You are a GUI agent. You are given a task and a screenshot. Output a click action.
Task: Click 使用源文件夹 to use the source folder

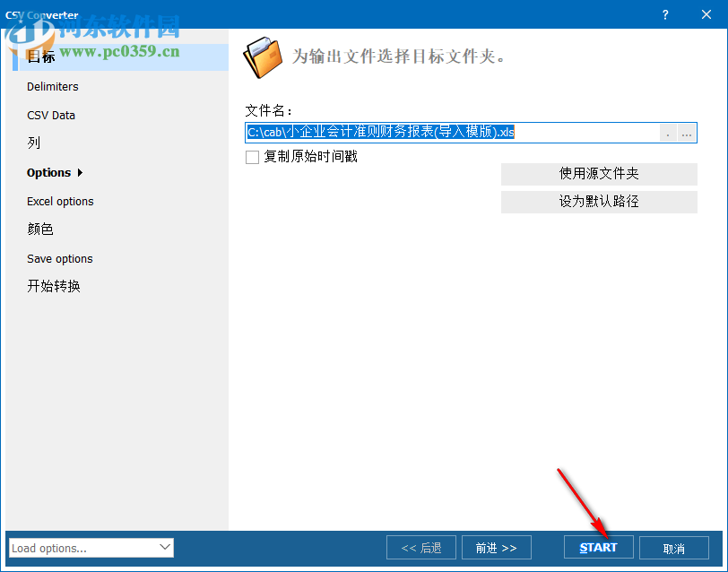tap(598, 174)
